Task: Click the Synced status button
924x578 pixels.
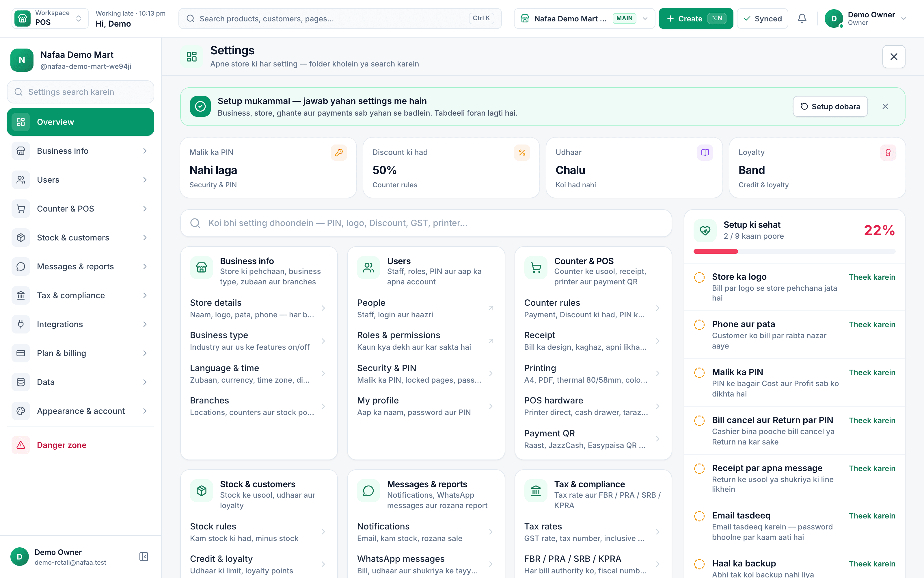Action: [762, 18]
